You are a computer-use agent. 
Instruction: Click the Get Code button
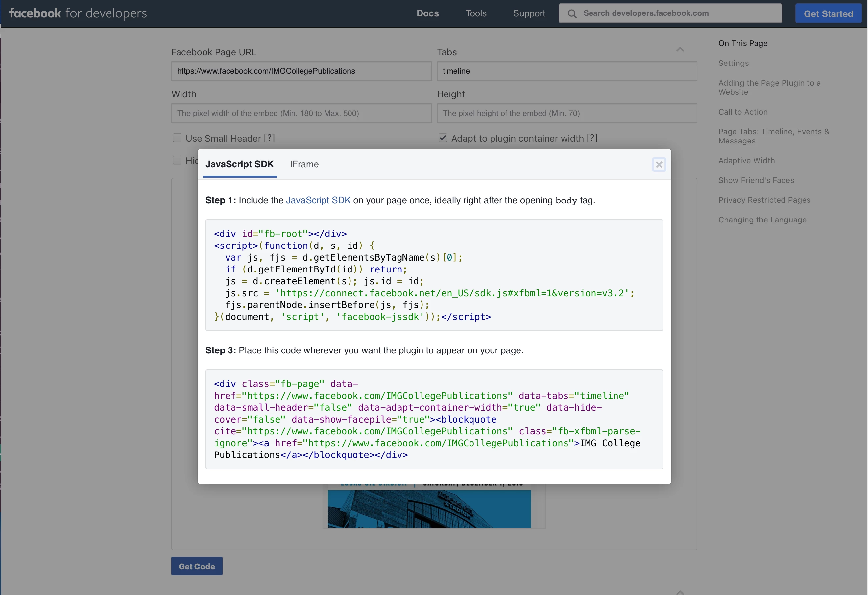(197, 566)
